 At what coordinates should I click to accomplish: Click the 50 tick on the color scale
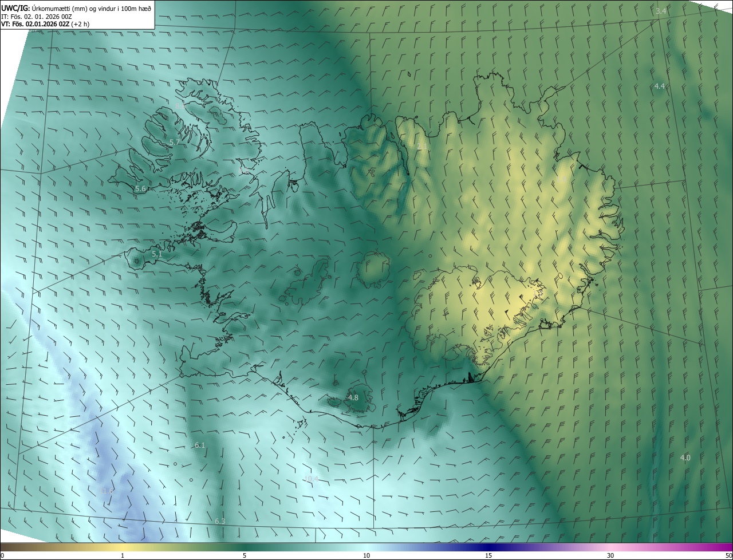coord(728,555)
